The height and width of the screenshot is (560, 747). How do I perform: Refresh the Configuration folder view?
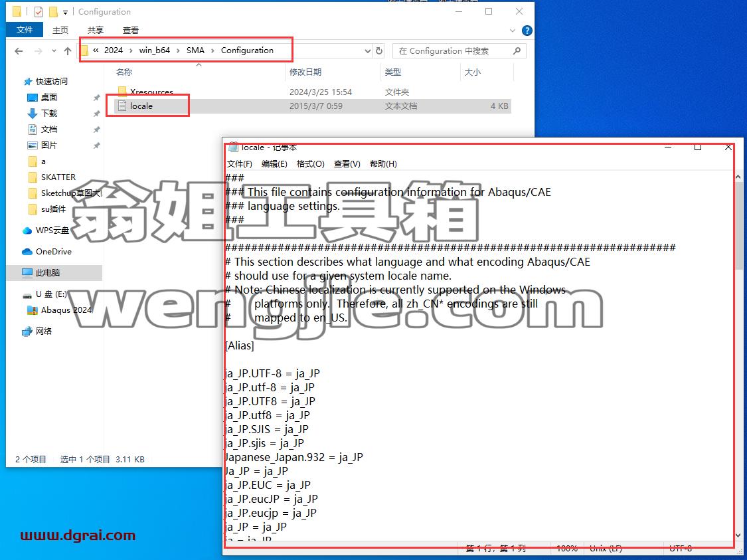pos(379,50)
